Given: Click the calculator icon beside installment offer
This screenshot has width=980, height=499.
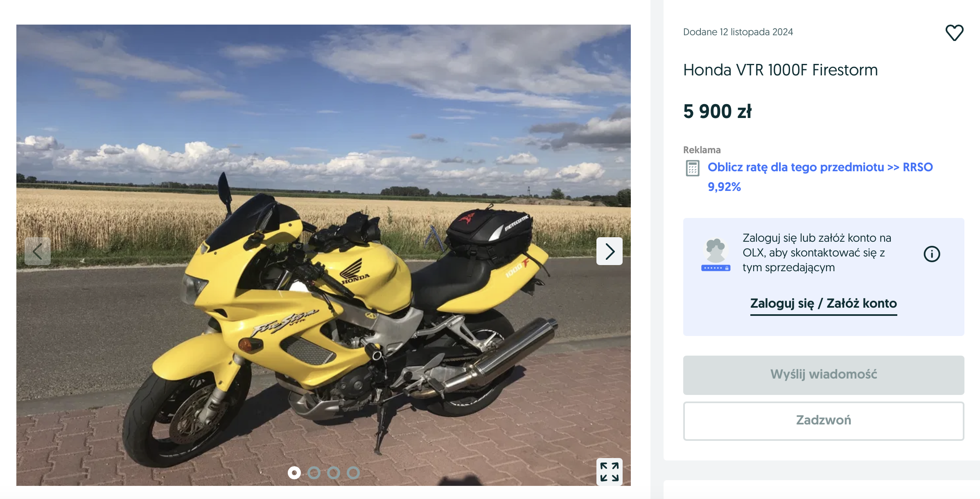Looking at the screenshot, I should (x=692, y=168).
